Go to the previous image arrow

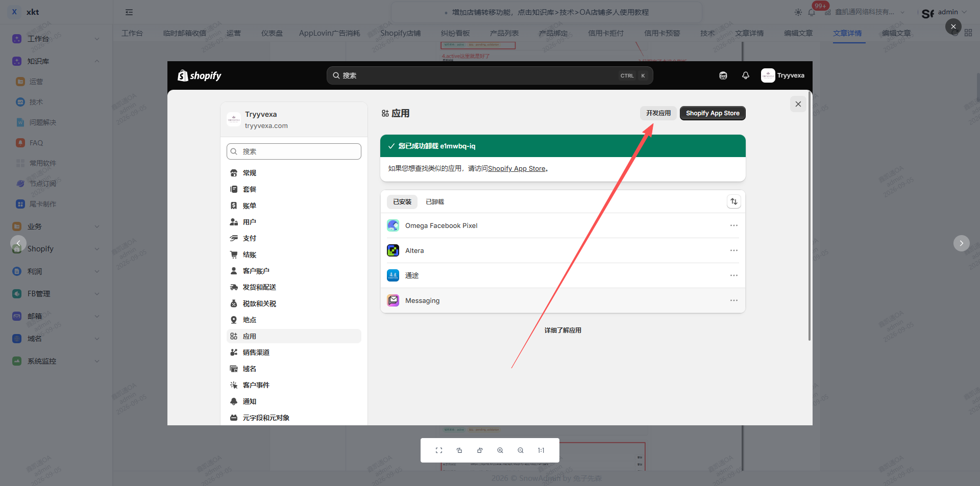18,243
